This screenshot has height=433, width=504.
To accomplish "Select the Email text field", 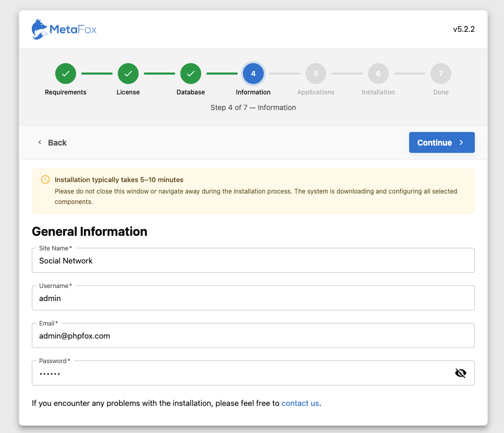I will coord(253,335).
